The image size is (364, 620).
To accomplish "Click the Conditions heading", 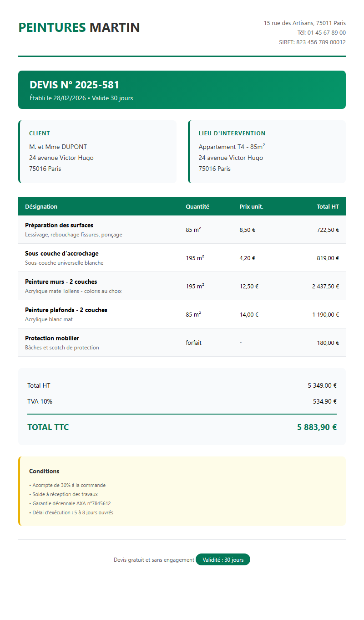I will tap(44, 471).
